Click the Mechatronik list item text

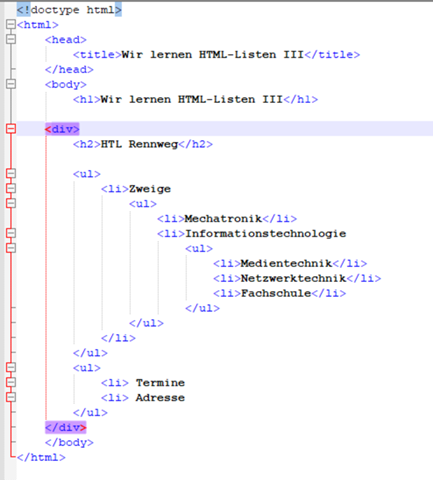pos(223,219)
